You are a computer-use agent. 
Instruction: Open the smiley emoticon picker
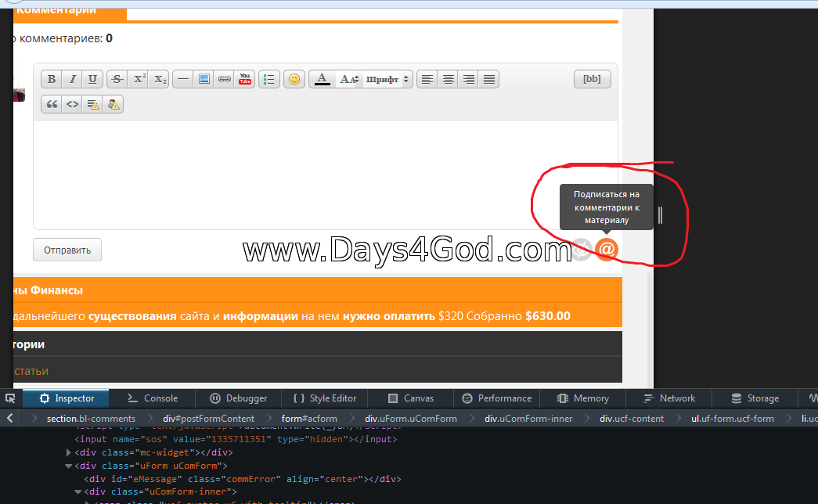tap(294, 79)
